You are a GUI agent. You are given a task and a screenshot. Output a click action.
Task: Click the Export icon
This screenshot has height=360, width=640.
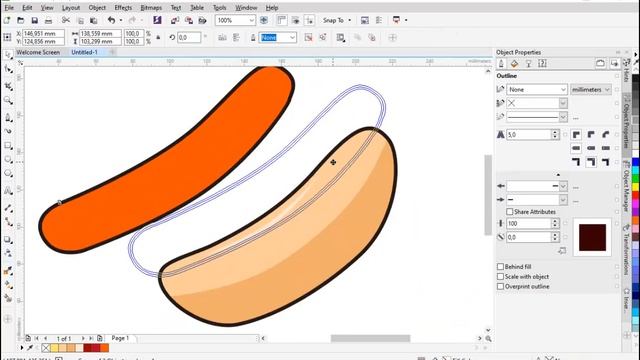click(x=189, y=20)
